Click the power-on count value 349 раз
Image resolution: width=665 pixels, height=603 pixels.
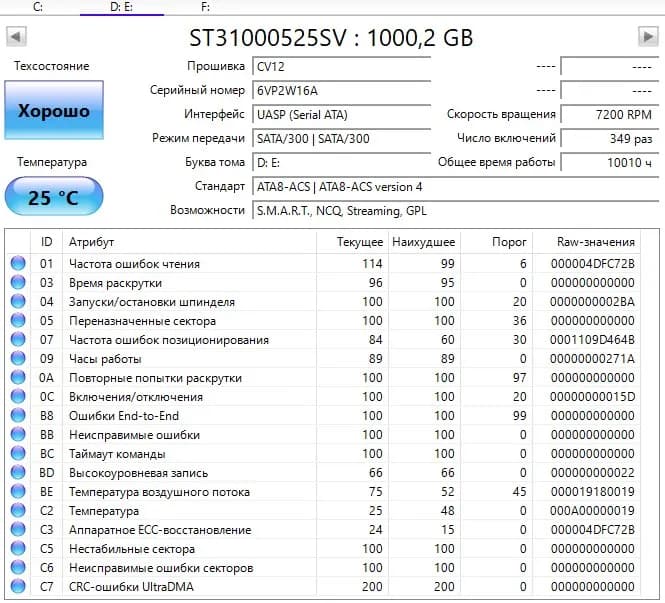pos(609,139)
